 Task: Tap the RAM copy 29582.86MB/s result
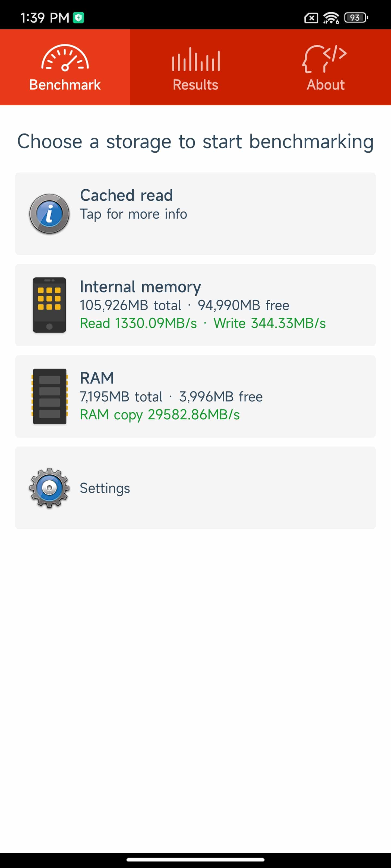tap(160, 415)
